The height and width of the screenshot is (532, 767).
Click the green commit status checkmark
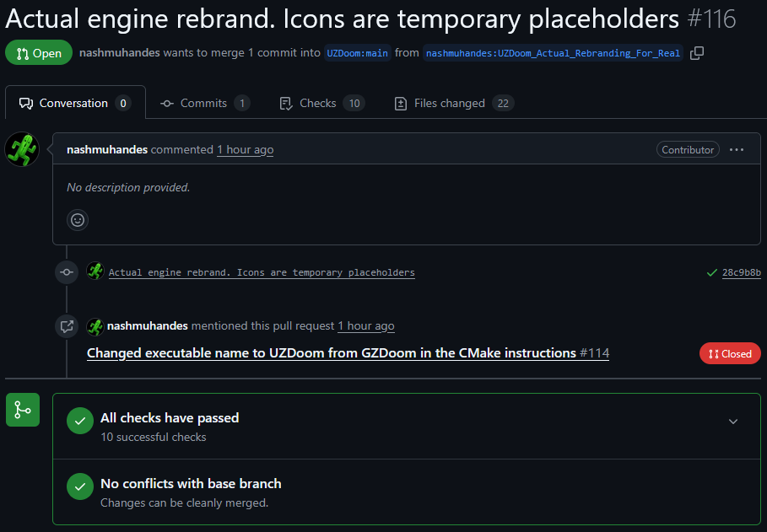click(712, 272)
